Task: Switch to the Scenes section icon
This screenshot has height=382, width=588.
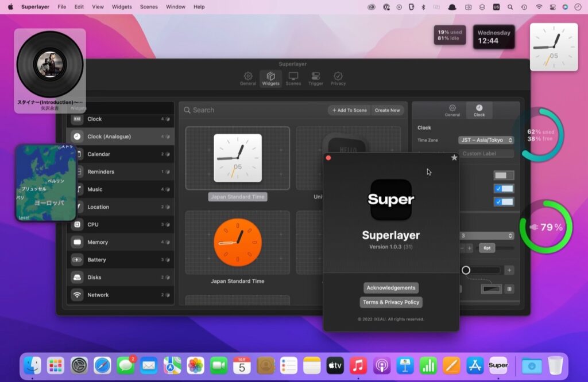Action: [293, 79]
